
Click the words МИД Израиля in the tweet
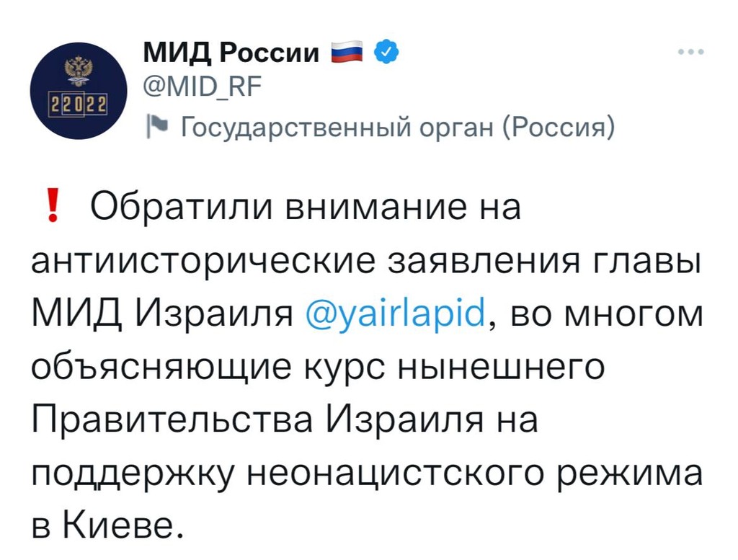161,315
